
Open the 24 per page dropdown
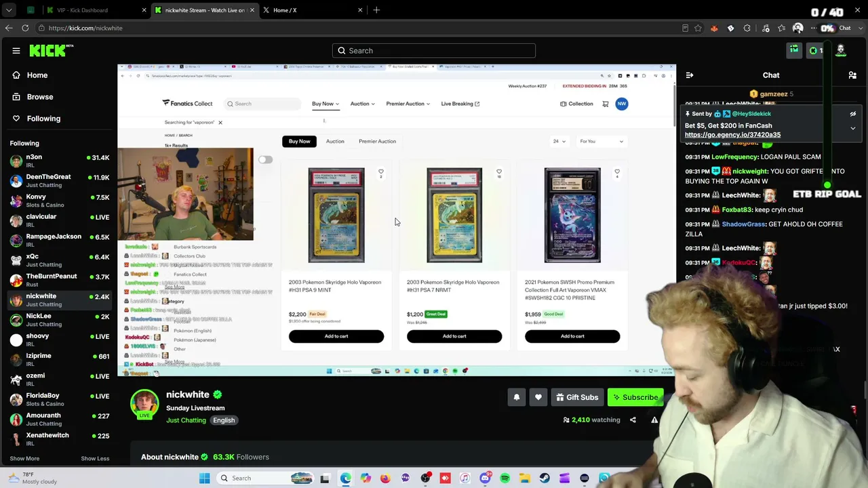click(x=559, y=142)
